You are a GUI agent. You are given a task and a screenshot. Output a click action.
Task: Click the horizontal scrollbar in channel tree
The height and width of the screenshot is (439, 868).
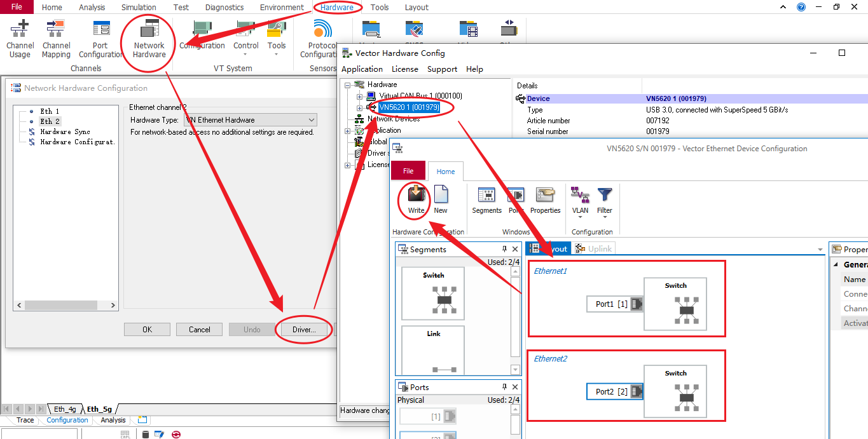point(65,306)
